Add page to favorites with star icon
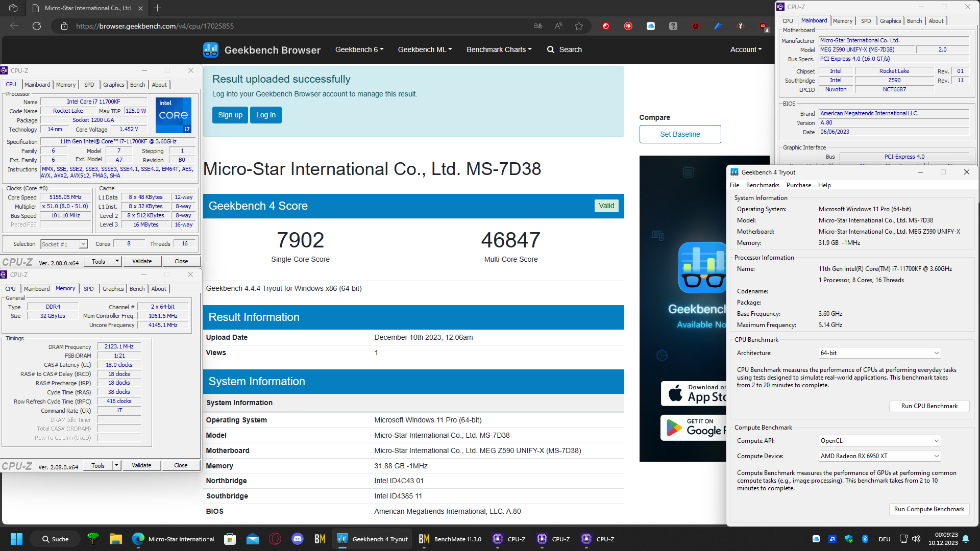The width and height of the screenshot is (980, 551). (579, 26)
